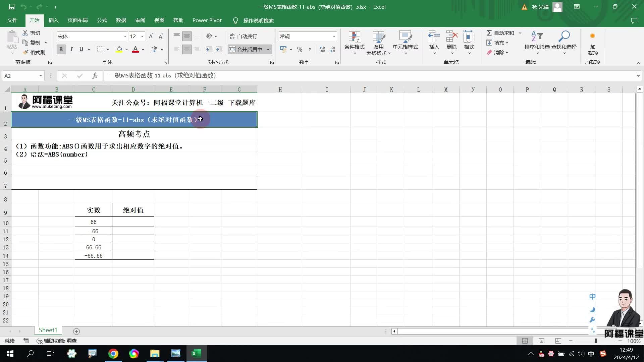This screenshot has height=362, width=644.
Task: Open Find & Select (查找和选择)
Action: pos(564,43)
